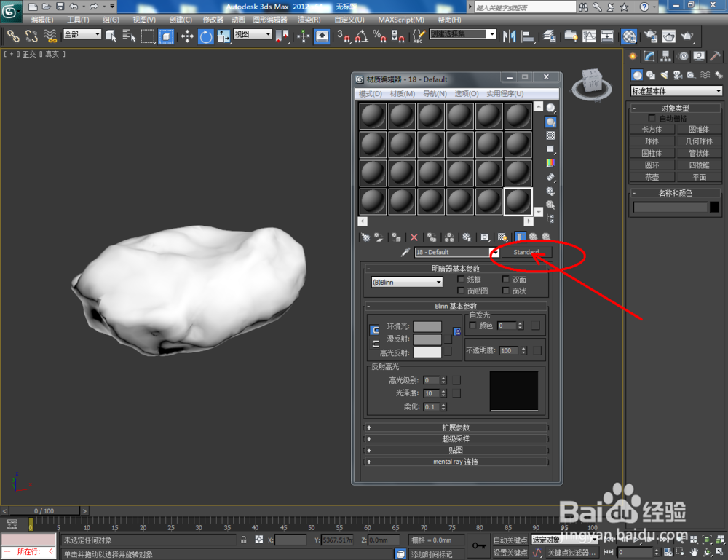Click the 不透明度 opacity value field
Screen dimensions: 728x560
pos(510,350)
